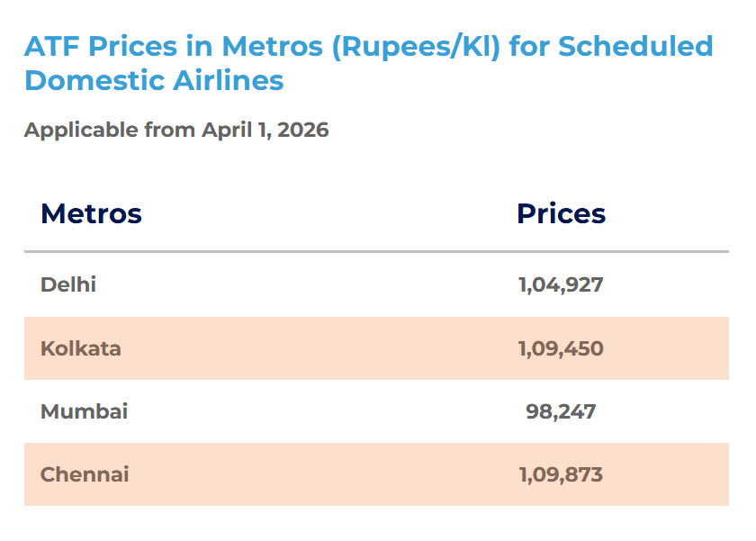This screenshot has width=756, height=541.
Task: Select the Delhi cell in the table
Action: (x=68, y=285)
